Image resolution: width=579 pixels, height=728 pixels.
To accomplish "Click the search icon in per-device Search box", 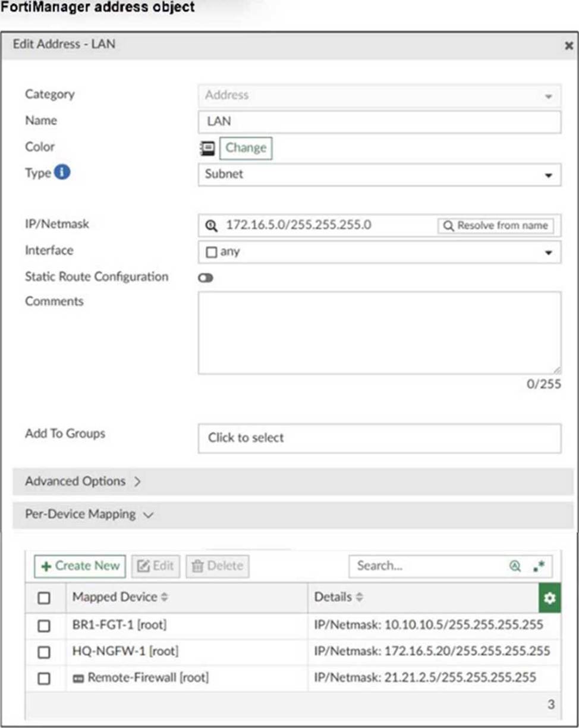I will click(515, 566).
